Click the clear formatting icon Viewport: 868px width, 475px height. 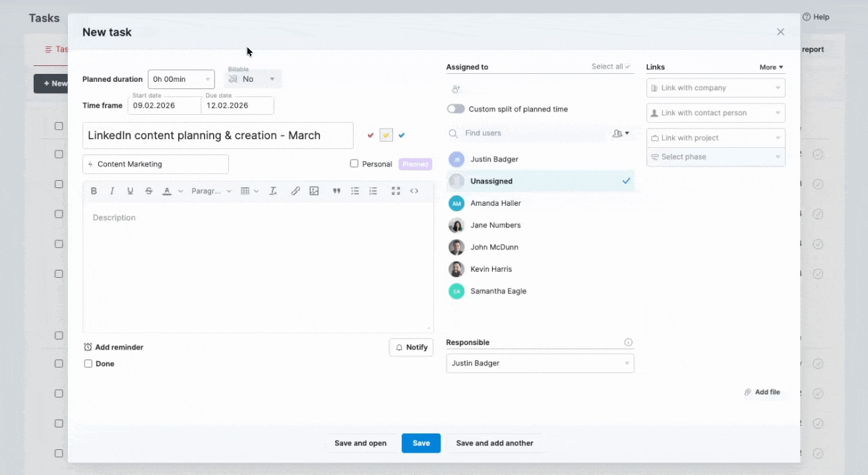click(x=273, y=191)
